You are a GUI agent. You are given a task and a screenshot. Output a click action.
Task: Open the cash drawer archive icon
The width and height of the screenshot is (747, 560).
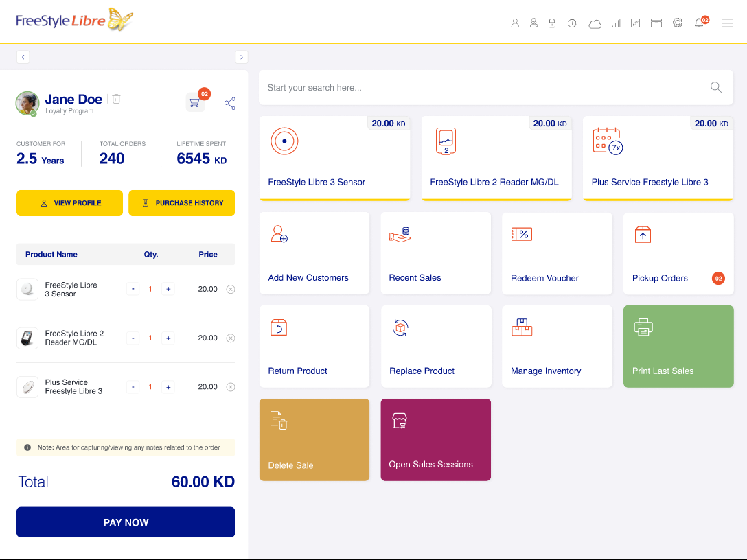point(656,23)
